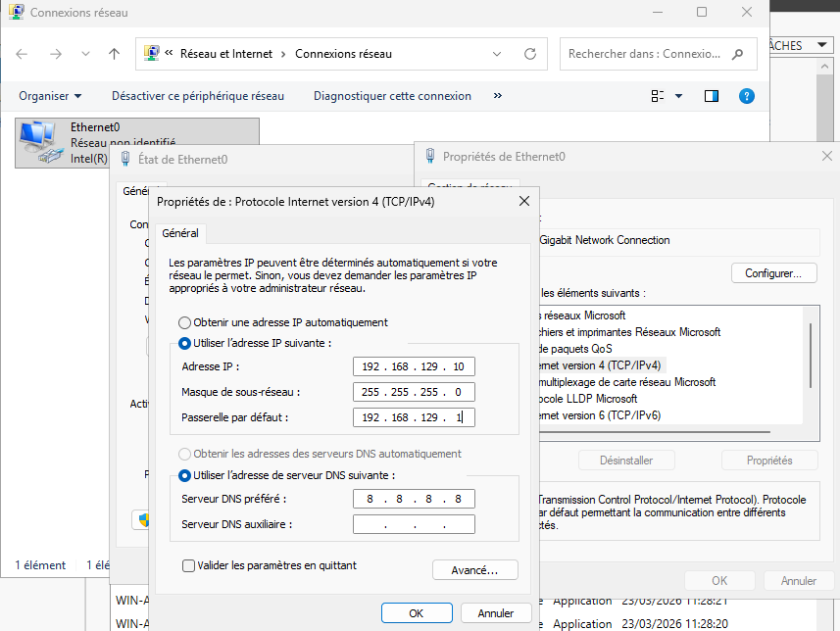The image size is (840, 631).
Task: Click the shield icon in État de Ethernet0
Action: pyautogui.click(x=143, y=519)
